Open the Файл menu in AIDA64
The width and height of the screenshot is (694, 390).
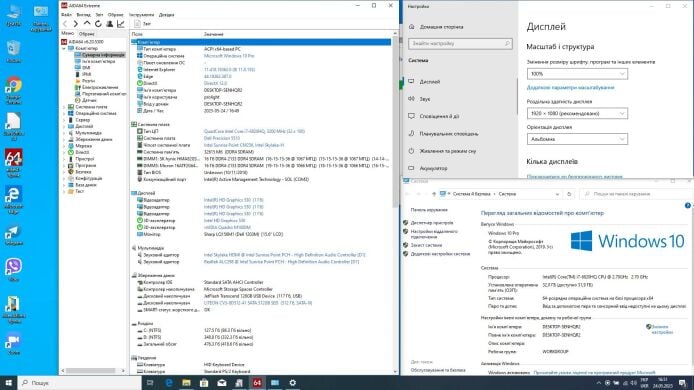[66, 15]
